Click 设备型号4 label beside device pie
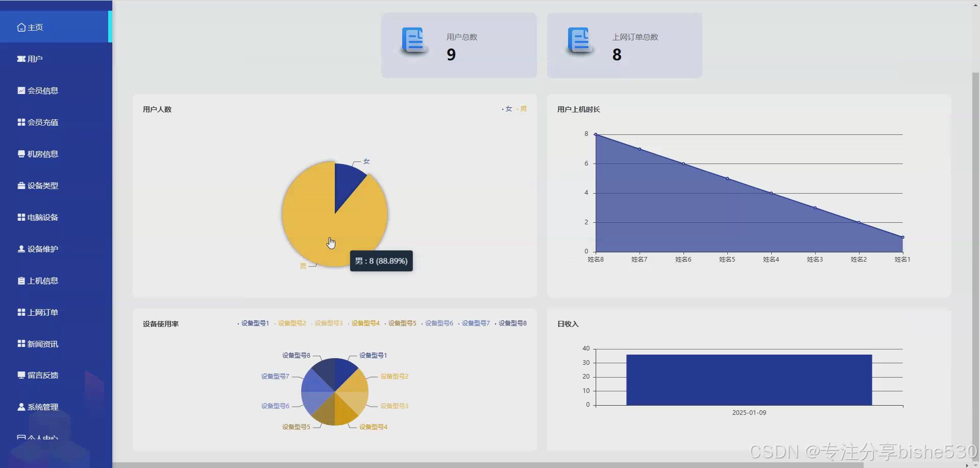980x468 pixels. click(373, 427)
